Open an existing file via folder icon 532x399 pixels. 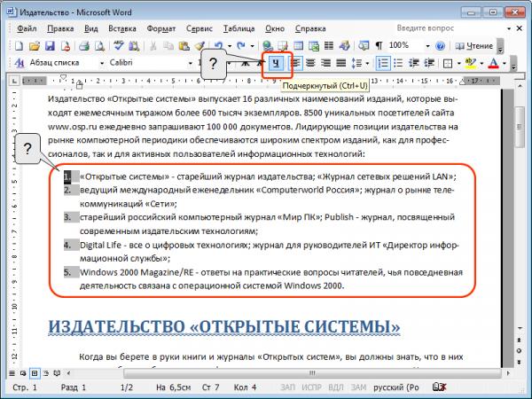pyautogui.click(x=35, y=46)
